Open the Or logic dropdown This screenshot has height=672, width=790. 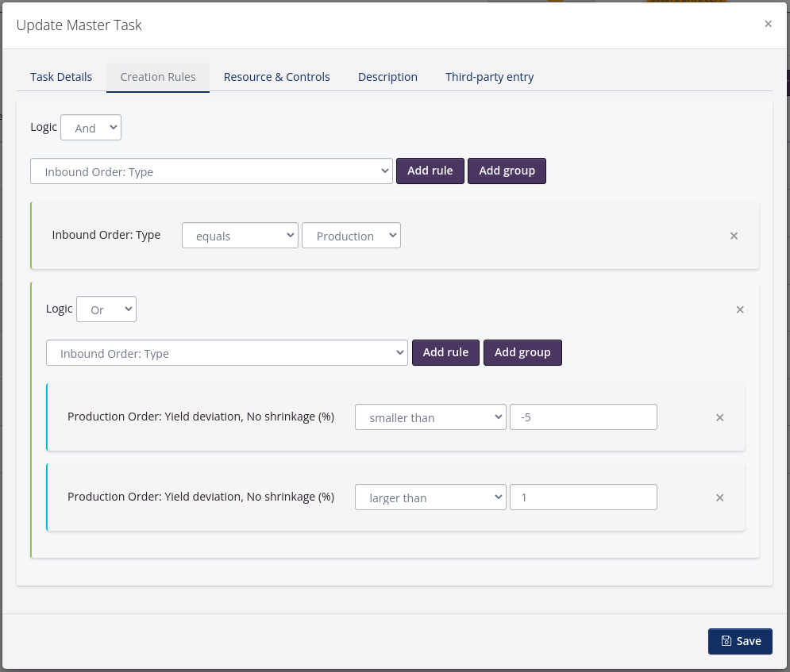(x=106, y=309)
